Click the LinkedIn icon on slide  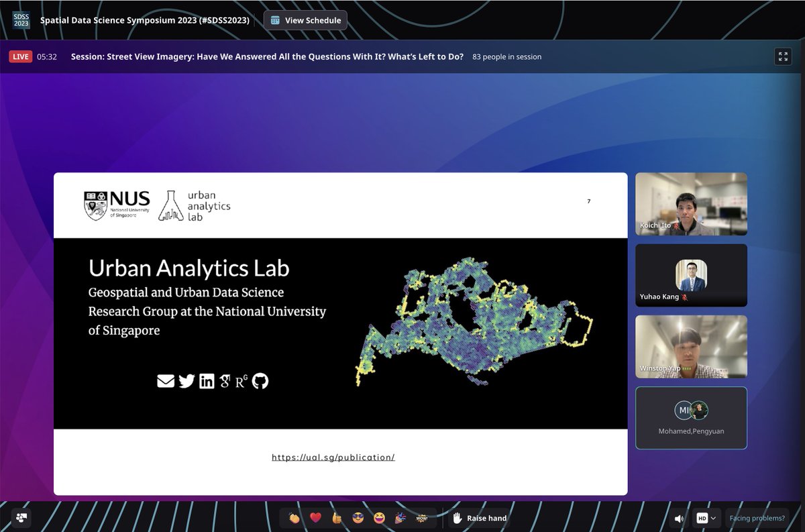coord(207,381)
